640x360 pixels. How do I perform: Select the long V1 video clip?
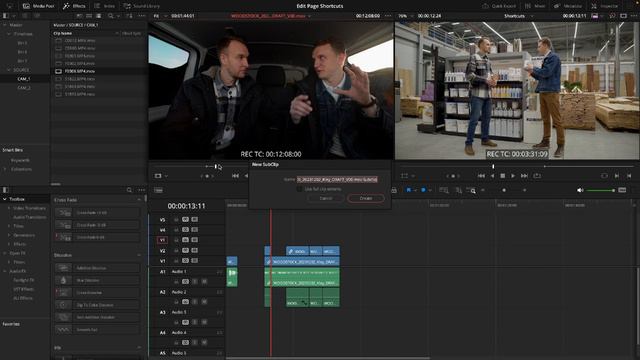click(x=302, y=261)
